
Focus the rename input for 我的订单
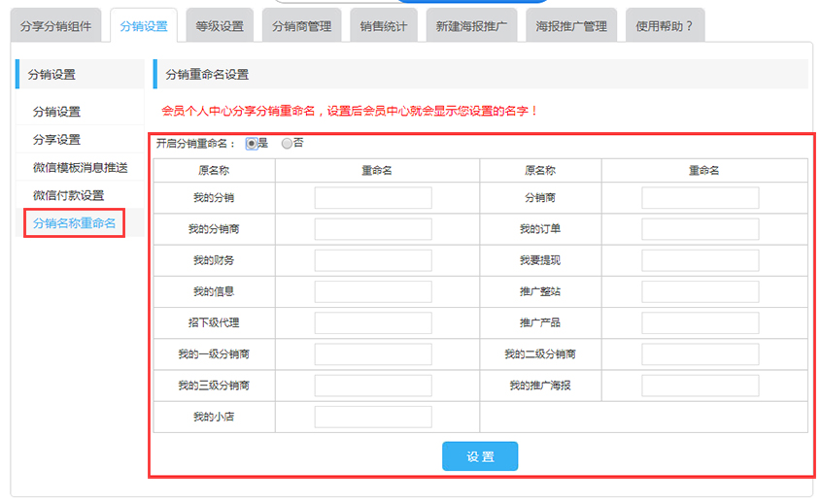pos(700,229)
